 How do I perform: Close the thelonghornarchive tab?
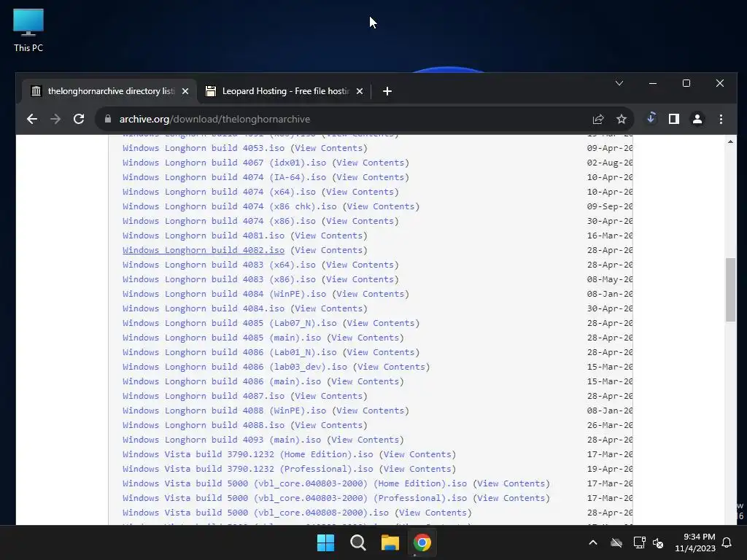tap(185, 91)
